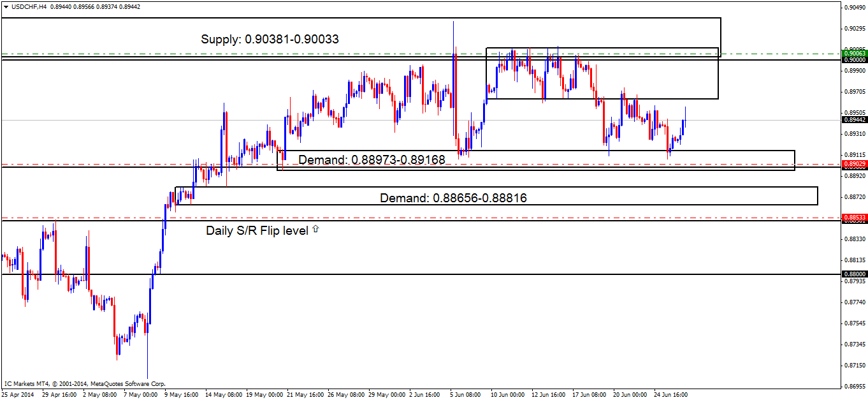The image size is (868, 400).
Task: Click the black 0.88000 price tag
Action: [x=854, y=274]
